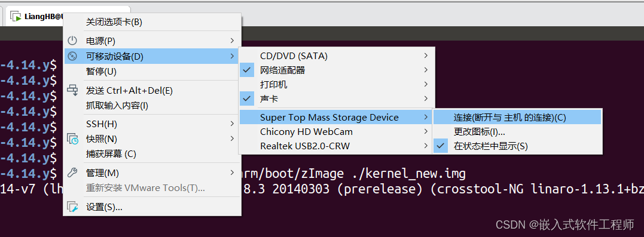Click the wrench icon beside 管理(M)

point(72,173)
